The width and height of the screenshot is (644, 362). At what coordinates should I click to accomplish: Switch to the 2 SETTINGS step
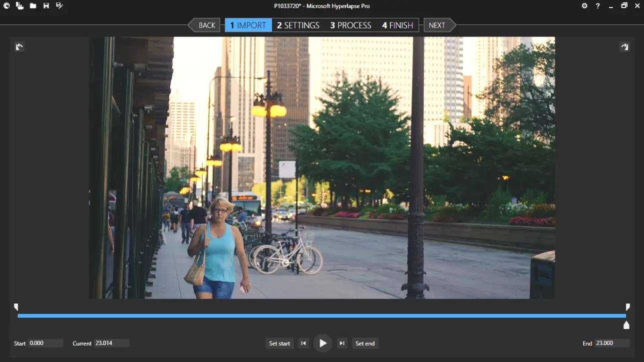pyautogui.click(x=298, y=25)
